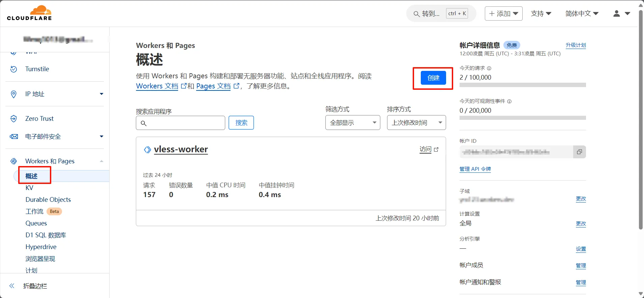644x298 pixels.
Task: Click the Cloudflare logo
Action: click(29, 13)
